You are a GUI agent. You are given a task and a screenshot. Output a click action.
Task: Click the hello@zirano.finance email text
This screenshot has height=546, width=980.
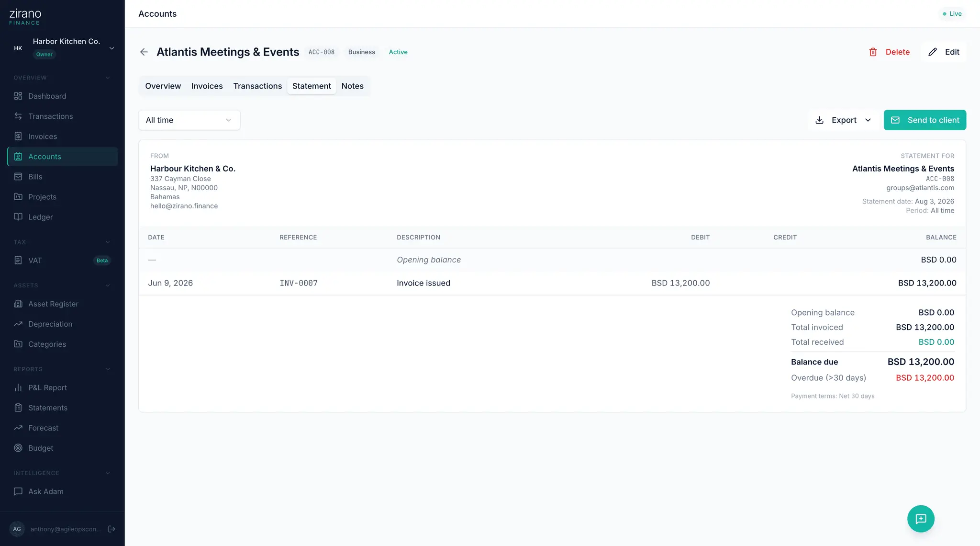click(184, 206)
